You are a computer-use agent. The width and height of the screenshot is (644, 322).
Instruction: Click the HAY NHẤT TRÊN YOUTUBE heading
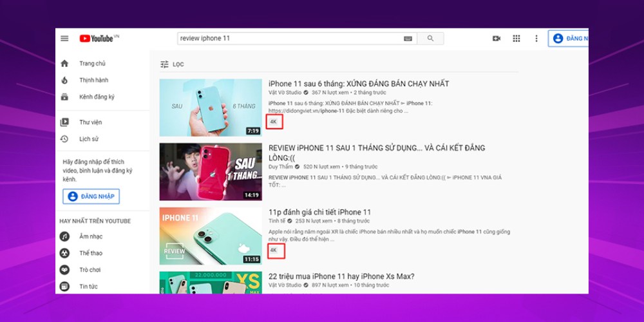coord(95,221)
